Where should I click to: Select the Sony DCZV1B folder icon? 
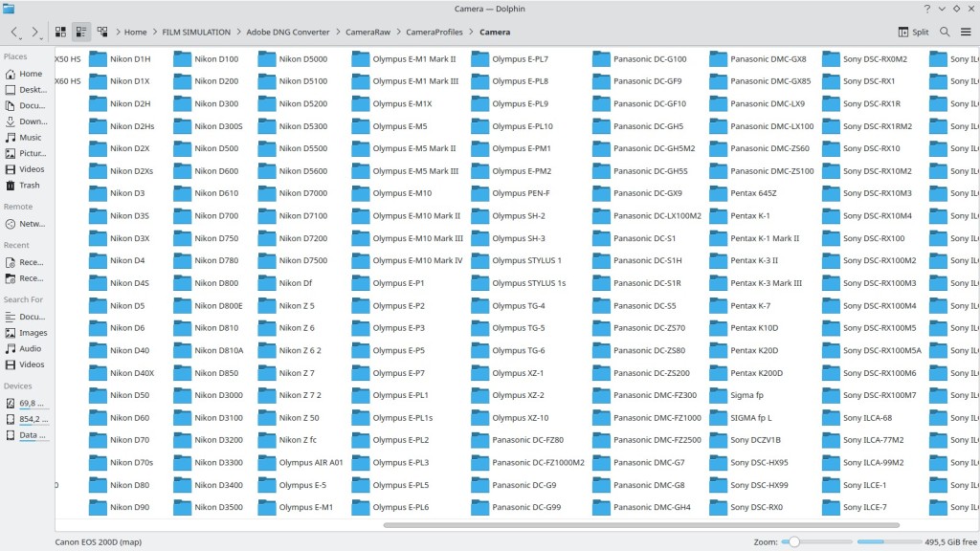coord(718,440)
